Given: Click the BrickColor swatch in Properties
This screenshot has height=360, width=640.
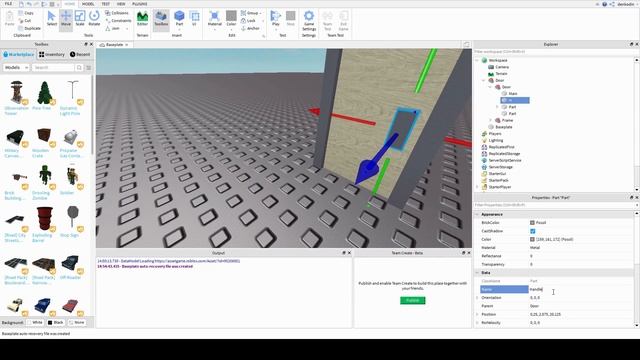Looking at the screenshot, I should [x=532, y=223].
